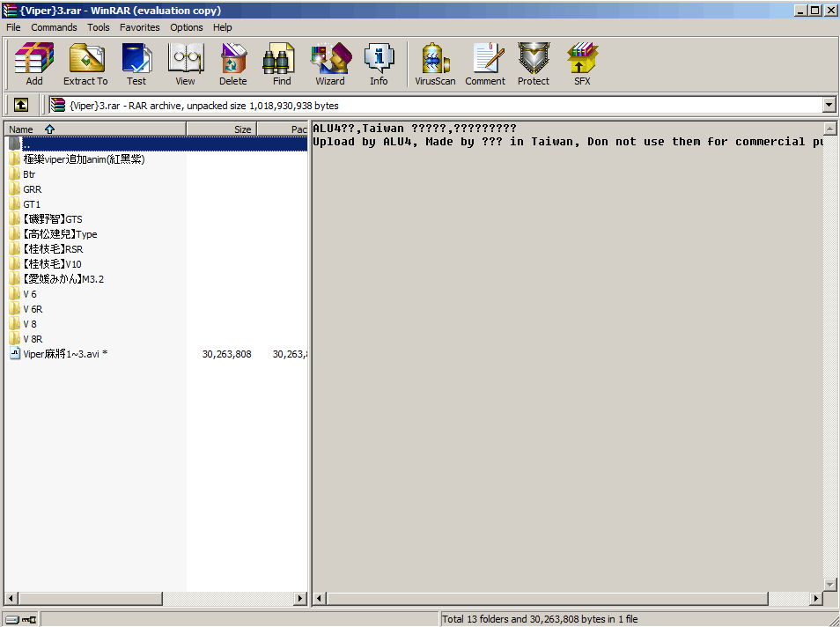The height and width of the screenshot is (627, 840).
Task: Open the Comment tool
Action: point(485,63)
